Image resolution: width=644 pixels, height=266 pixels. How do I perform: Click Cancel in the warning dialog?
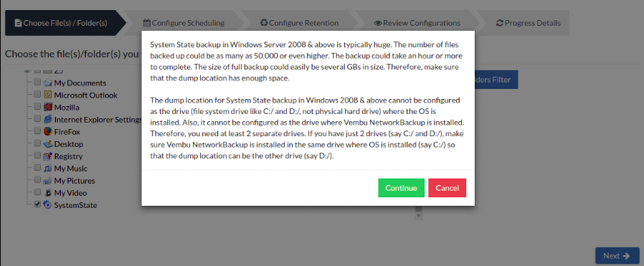coord(448,188)
